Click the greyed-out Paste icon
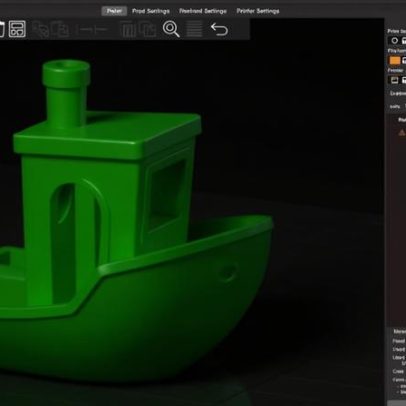406x406 pixels. (60, 29)
